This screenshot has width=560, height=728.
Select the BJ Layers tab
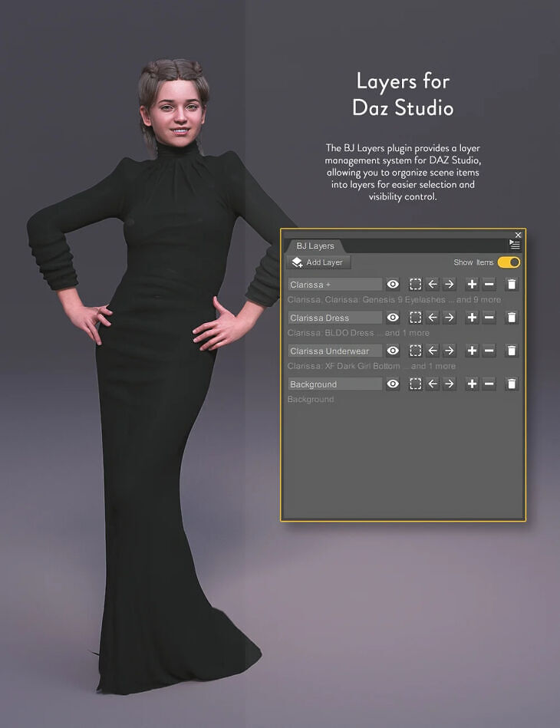pos(315,246)
